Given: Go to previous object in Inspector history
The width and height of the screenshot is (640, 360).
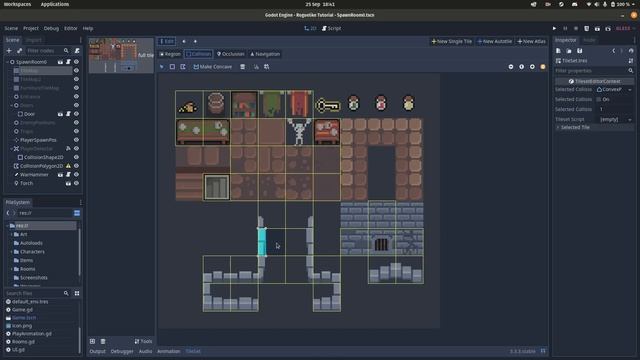Looking at the screenshot, I should pyautogui.click(x=613, y=51).
